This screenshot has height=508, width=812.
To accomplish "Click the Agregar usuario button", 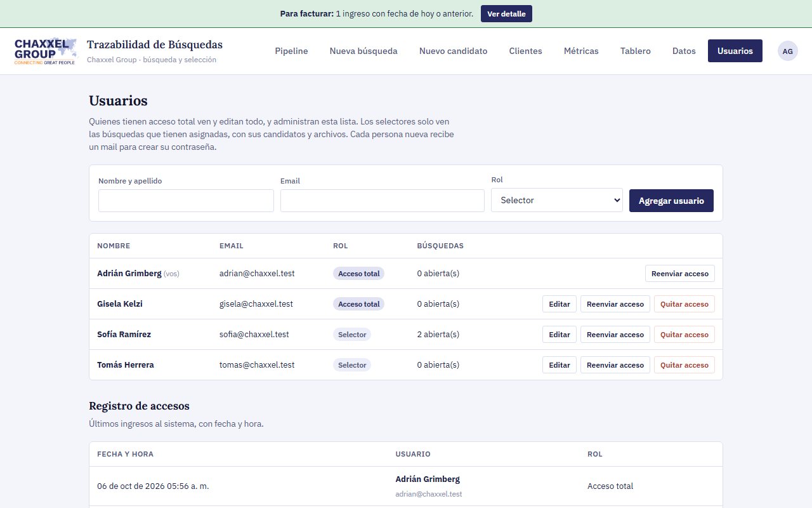I will tap(671, 201).
